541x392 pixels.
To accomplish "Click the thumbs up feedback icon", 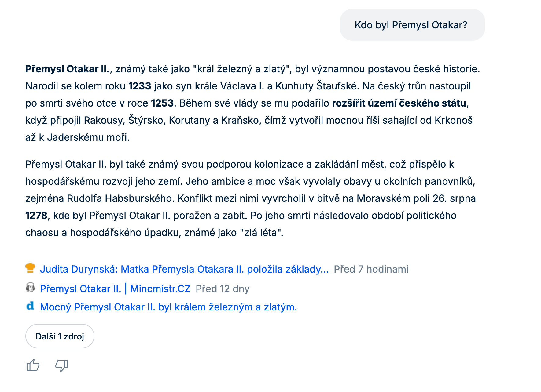I will coord(33,365).
